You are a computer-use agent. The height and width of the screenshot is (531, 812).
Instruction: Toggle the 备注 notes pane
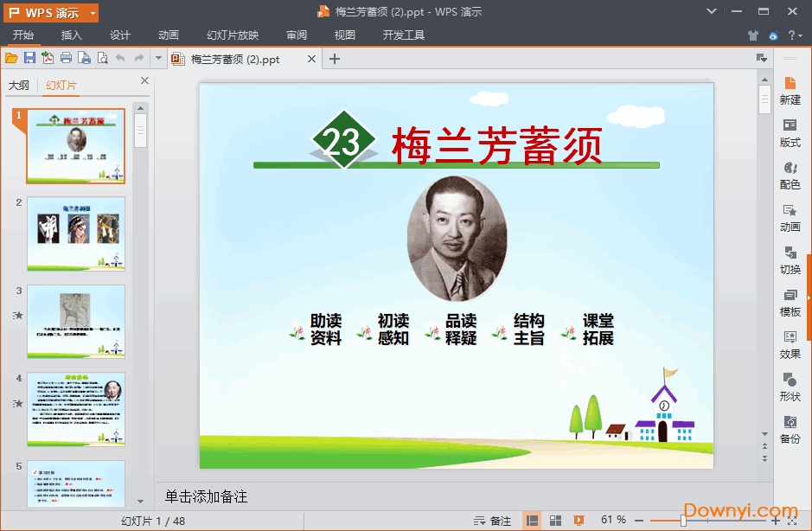pos(494,520)
